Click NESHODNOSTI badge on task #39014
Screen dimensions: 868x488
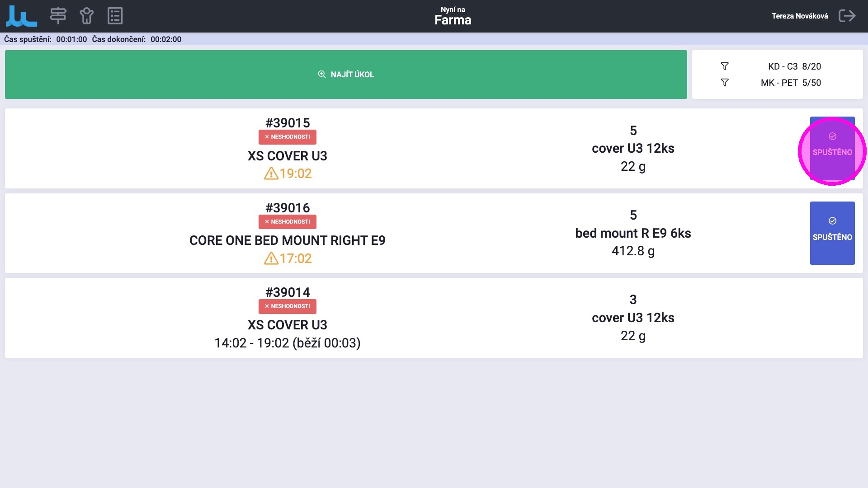coord(288,306)
